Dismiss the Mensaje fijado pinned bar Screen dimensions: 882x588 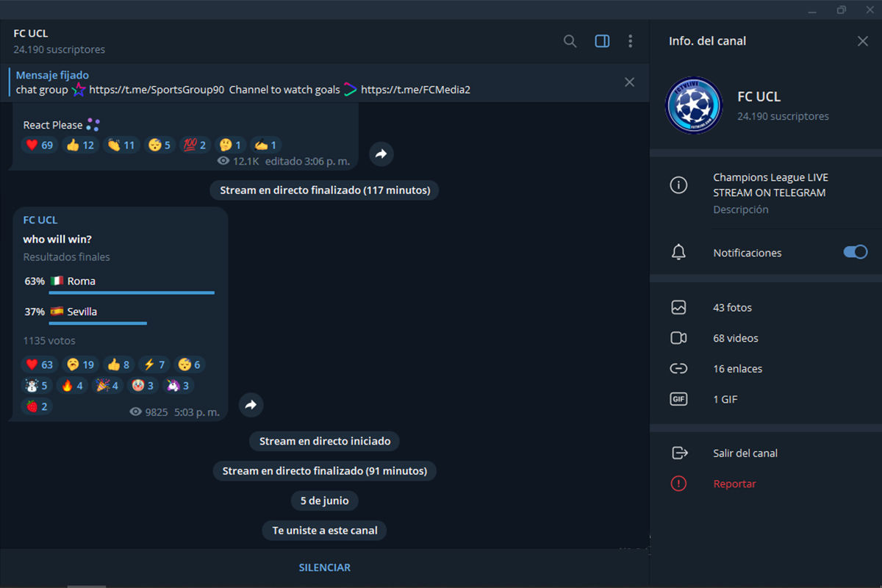[629, 82]
